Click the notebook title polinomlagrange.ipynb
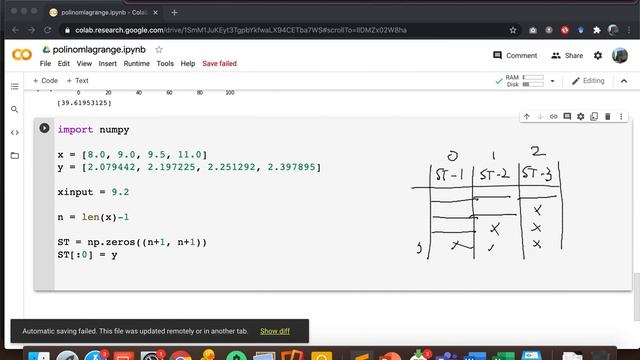The image size is (640, 360). coord(99,49)
